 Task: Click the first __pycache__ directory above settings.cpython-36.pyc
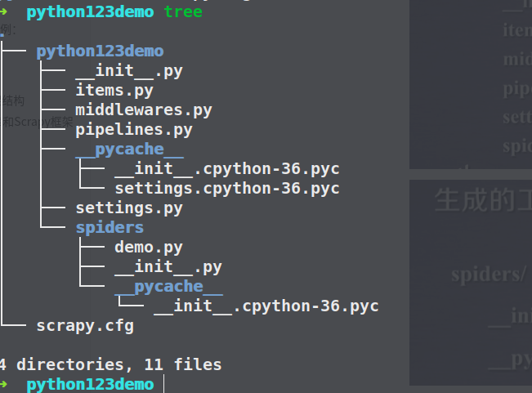[x=130, y=150]
